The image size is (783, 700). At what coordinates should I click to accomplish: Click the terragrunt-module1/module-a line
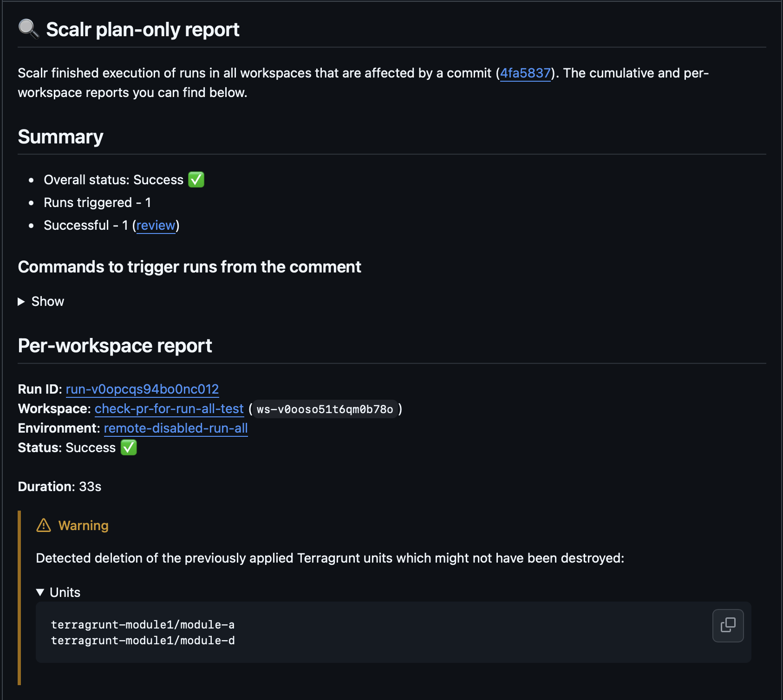click(143, 625)
